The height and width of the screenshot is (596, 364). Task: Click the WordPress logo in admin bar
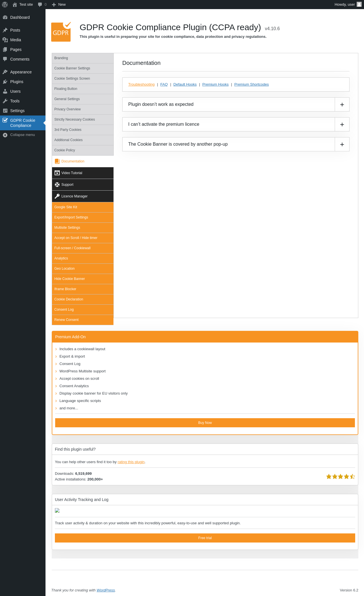[x=5, y=5]
